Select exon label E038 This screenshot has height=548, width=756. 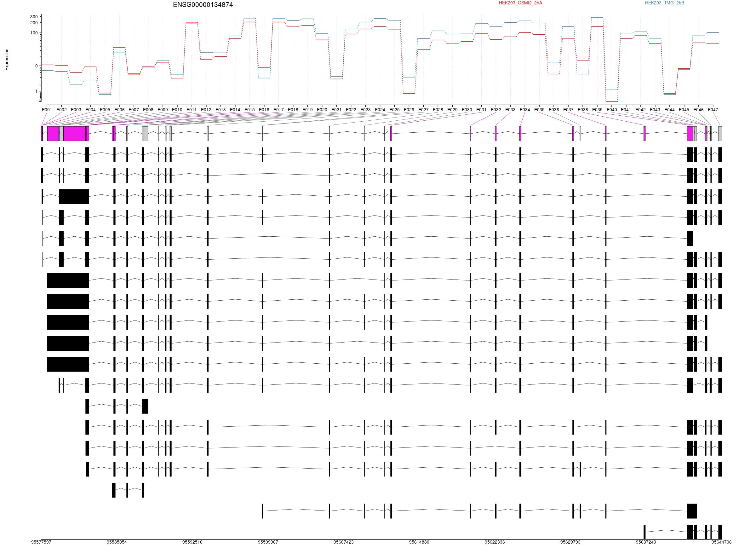(x=583, y=110)
